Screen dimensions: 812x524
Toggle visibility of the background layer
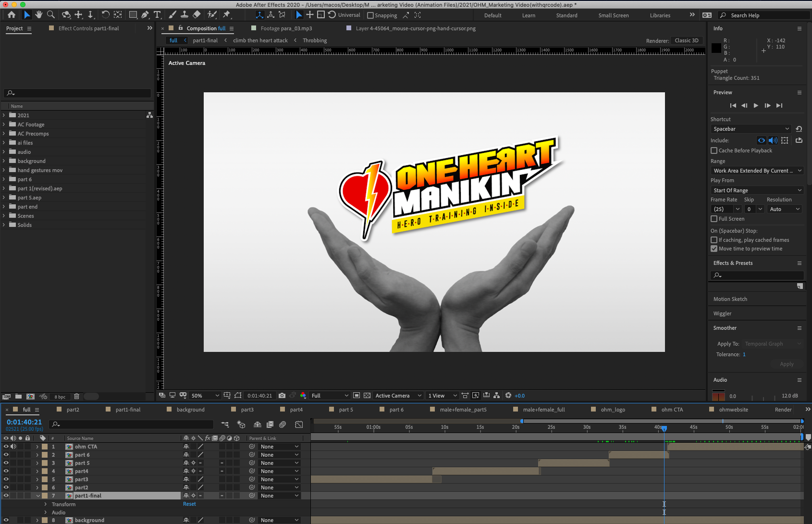click(x=6, y=520)
